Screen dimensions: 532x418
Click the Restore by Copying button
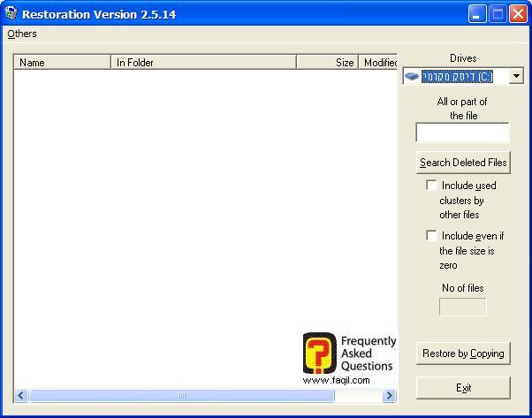click(463, 353)
